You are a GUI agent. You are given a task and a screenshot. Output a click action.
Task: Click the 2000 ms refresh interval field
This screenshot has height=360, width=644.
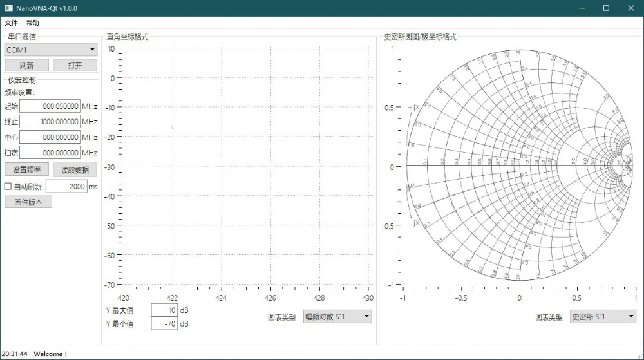pyautogui.click(x=66, y=186)
